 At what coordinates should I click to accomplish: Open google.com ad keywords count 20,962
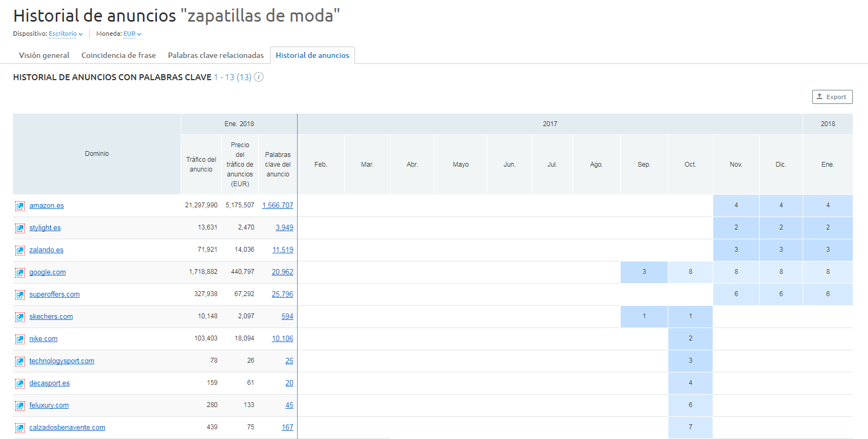(x=282, y=272)
